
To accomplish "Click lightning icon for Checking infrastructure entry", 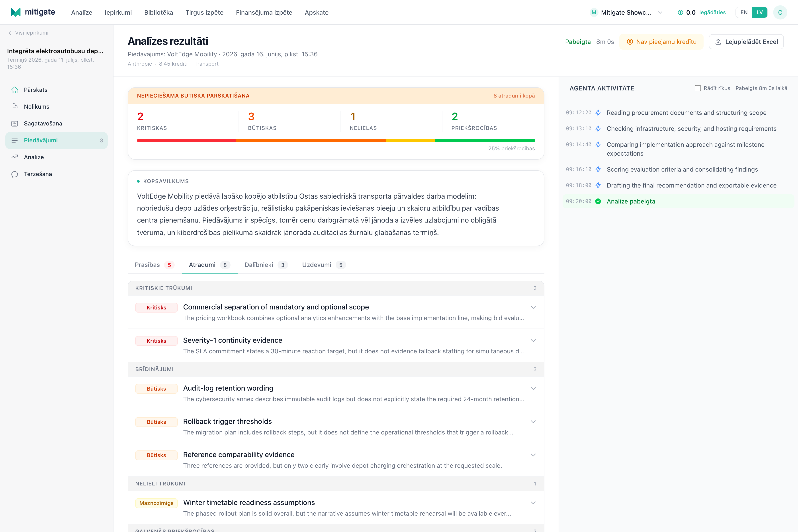I will coord(598,129).
